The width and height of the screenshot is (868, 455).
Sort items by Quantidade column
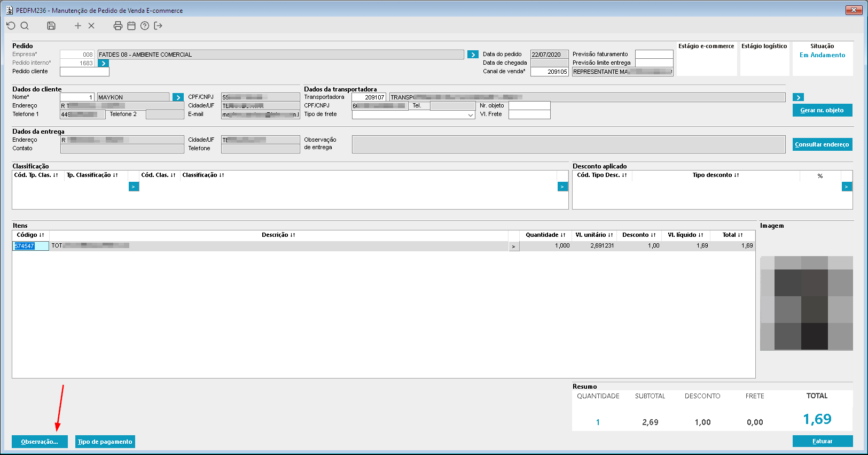[545, 235]
